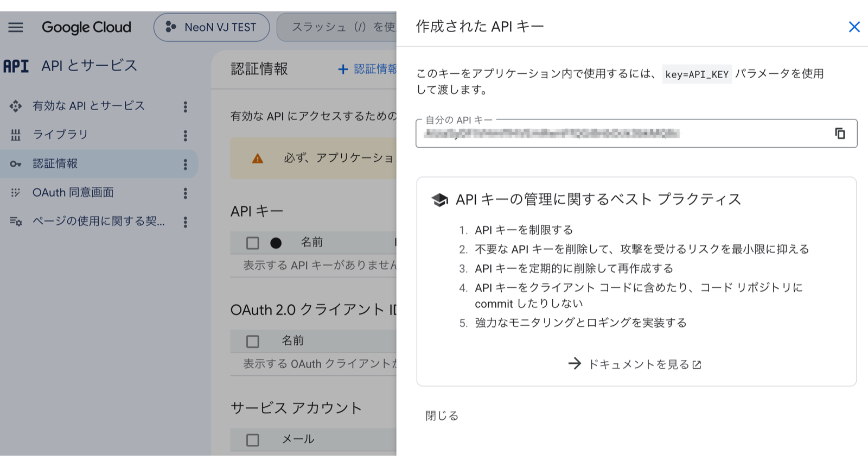Open OAuth 同意画面 in sidebar

pos(73,192)
